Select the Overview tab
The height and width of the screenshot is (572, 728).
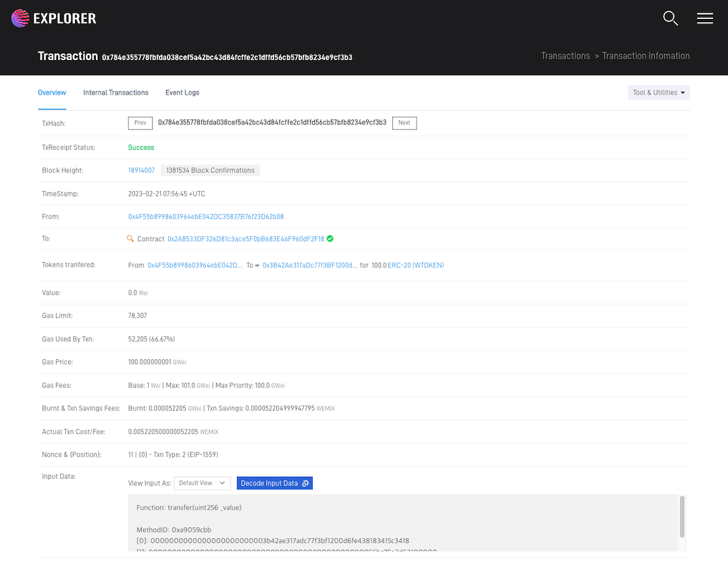point(52,93)
